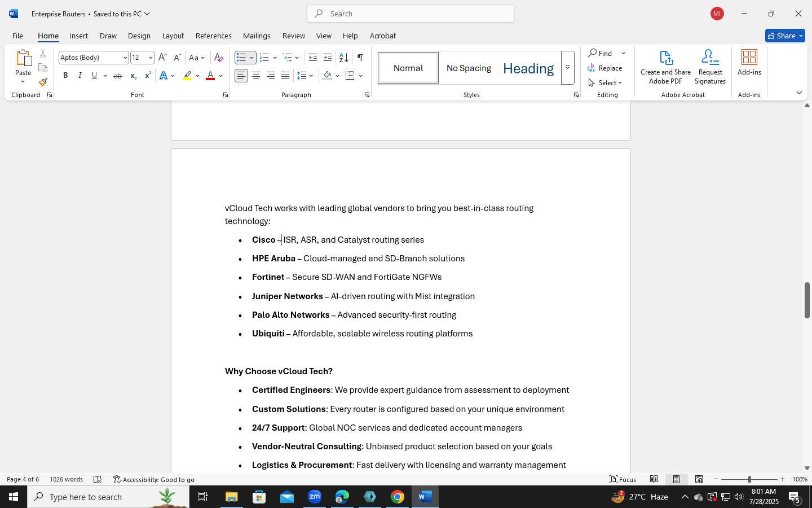
Task: Open Focus mode from status bar
Action: [623, 479]
